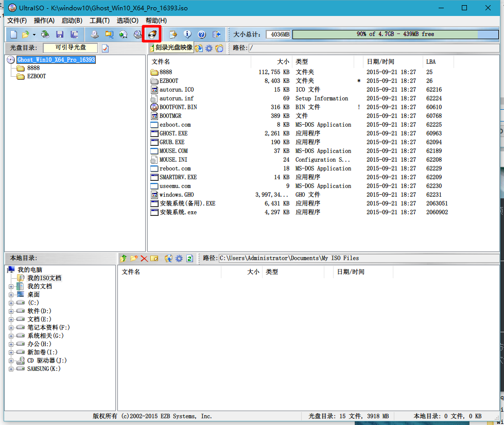
Task: Click the gear icon in the image toolbar
Action: tap(209, 48)
